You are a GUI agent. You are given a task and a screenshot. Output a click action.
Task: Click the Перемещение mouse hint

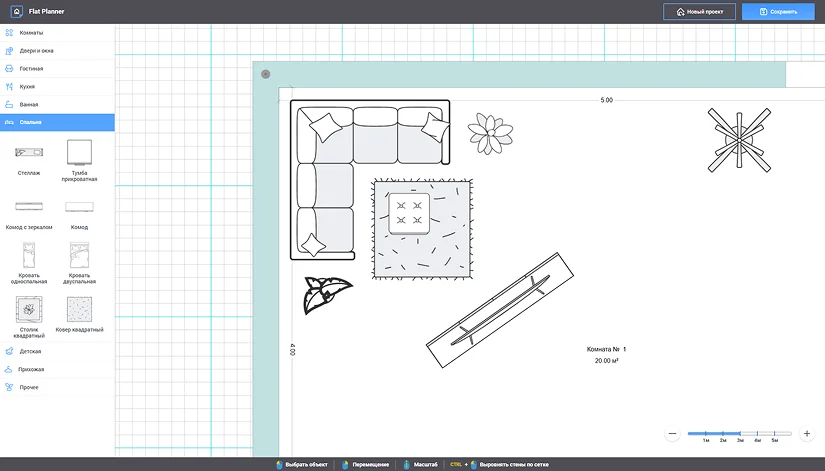pyautogui.click(x=366, y=465)
